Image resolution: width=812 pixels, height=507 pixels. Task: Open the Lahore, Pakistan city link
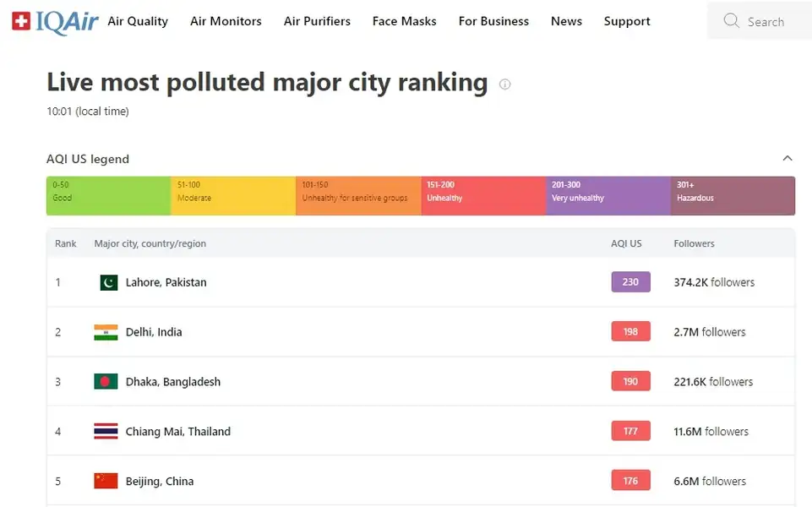pos(166,282)
